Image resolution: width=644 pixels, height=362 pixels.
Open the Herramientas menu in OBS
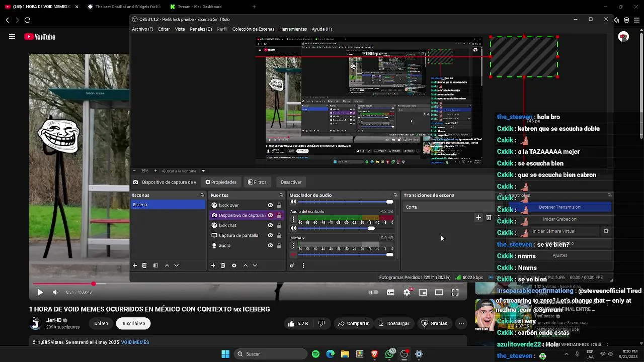coord(293,29)
